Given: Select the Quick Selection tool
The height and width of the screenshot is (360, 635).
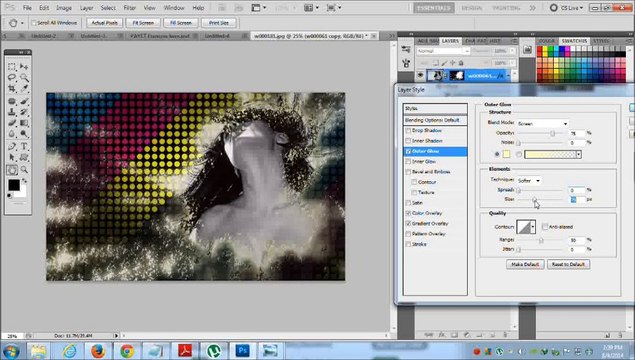Looking at the screenshot, I should (24, 77).
